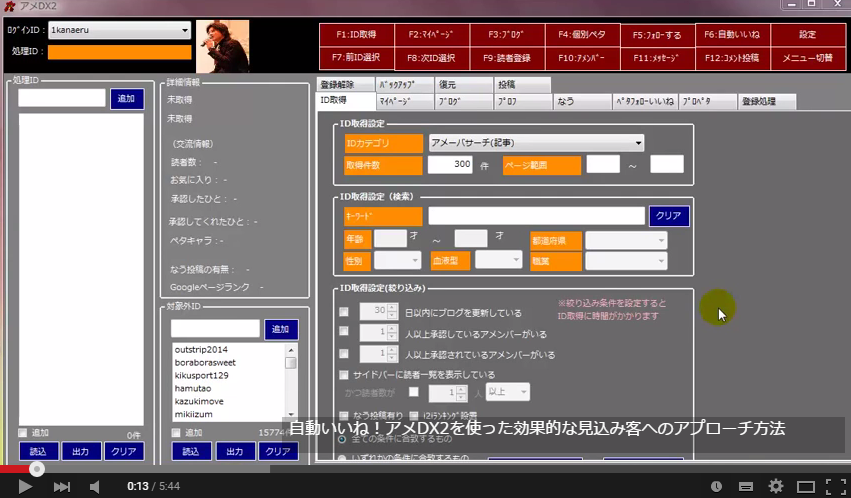The width and height of the screenshot is (851, 498).
Task: Click the F8:次ID選択 button
Action: pos(431,58)
